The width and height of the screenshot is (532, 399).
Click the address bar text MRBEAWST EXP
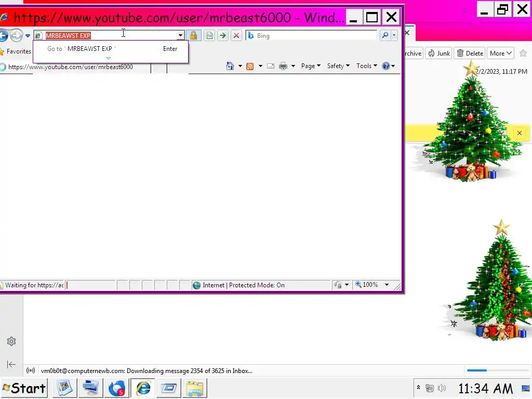[x=68, y=36]
